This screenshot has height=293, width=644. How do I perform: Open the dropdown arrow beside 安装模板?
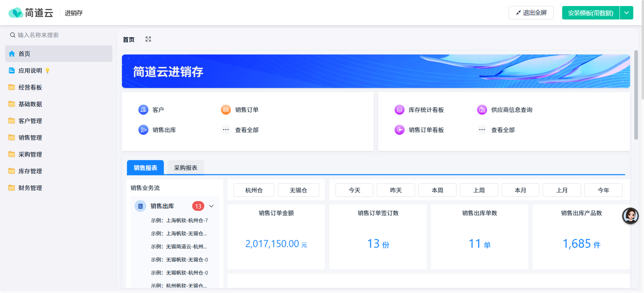pyautogui.click(x=626, y=13)
